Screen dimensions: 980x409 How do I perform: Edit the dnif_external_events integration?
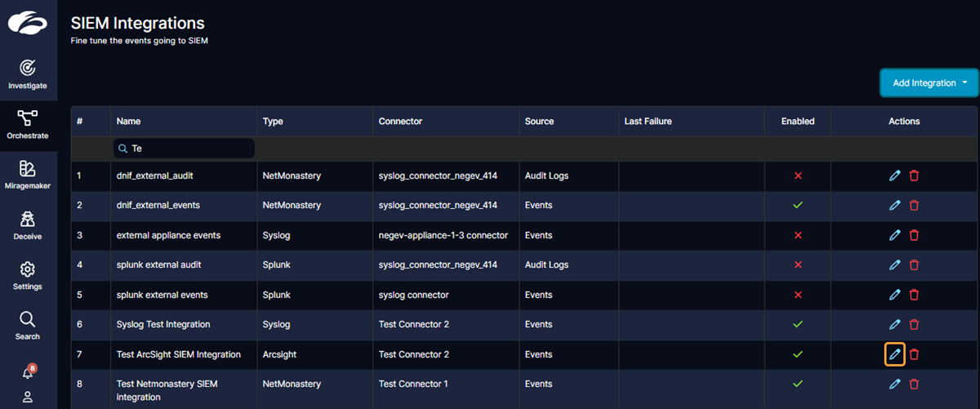click(x=894, y=205)
